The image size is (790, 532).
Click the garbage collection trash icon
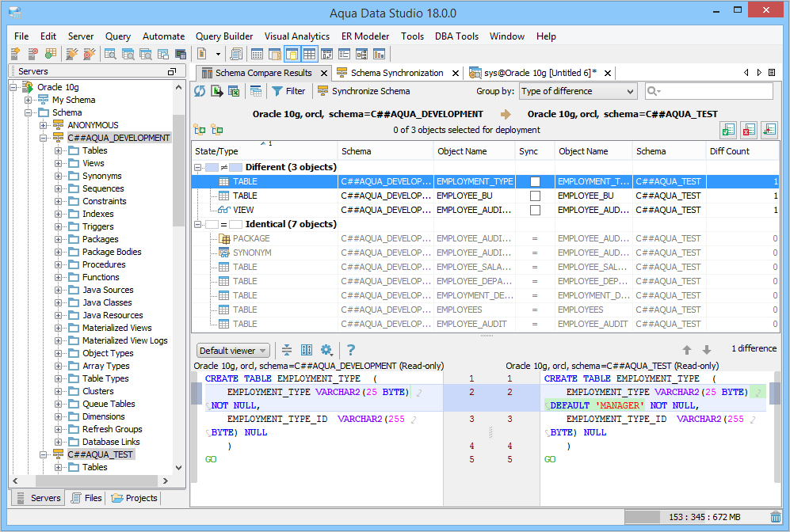coord(775,517)
